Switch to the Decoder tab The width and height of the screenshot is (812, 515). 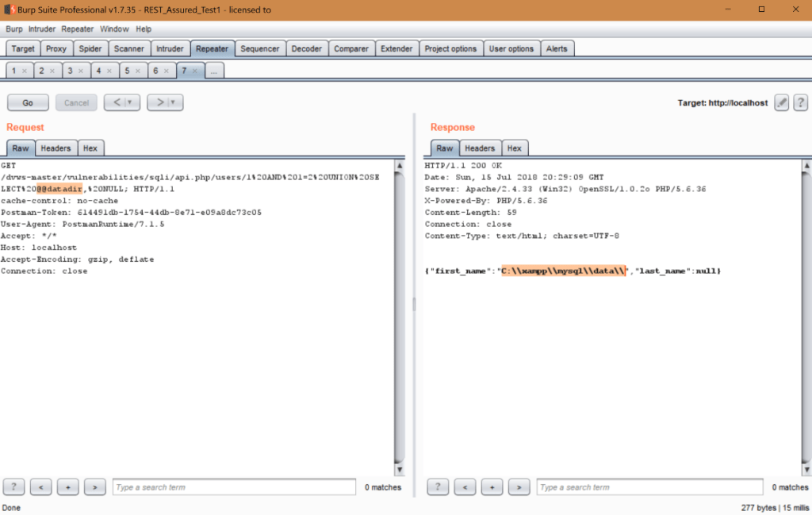(x=306, y=48)
